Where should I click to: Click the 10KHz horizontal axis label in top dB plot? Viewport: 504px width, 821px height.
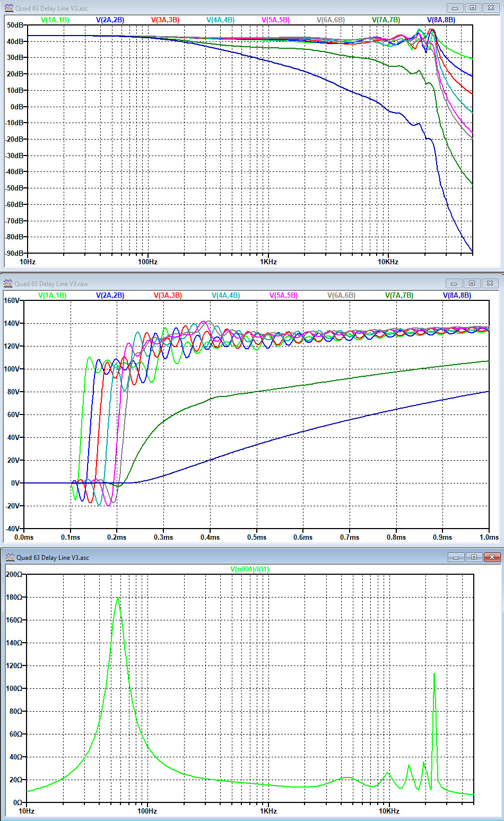coord(388,262)
